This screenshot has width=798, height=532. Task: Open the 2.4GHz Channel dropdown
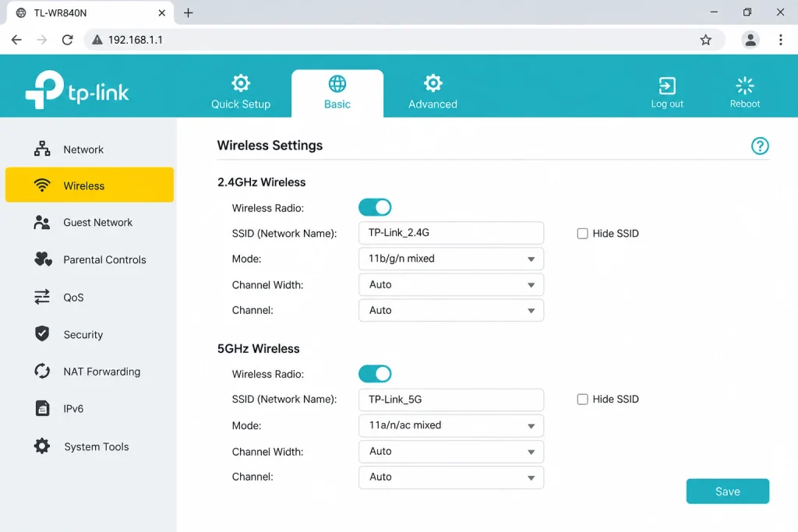pos(451,310)
